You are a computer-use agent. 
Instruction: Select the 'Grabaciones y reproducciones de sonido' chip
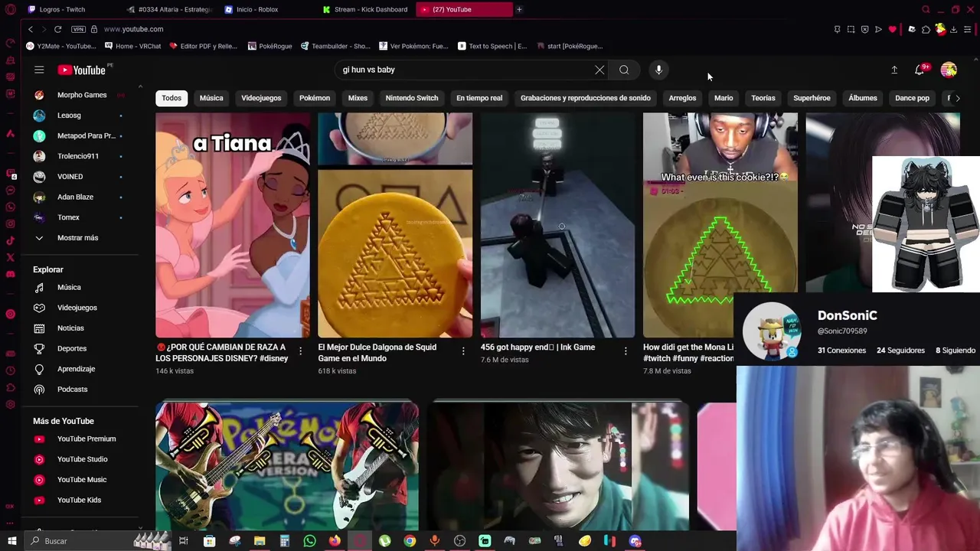coord(586,98)
